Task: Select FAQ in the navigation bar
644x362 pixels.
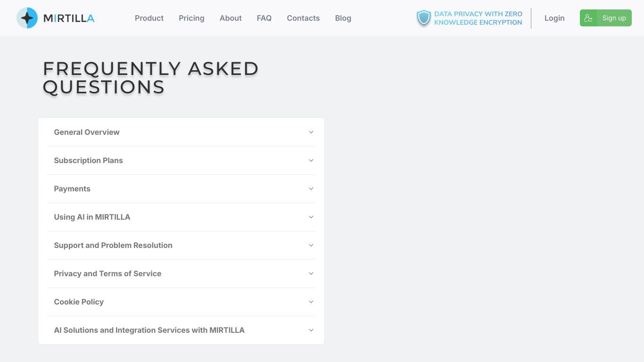Action: (x=264, y=18)
